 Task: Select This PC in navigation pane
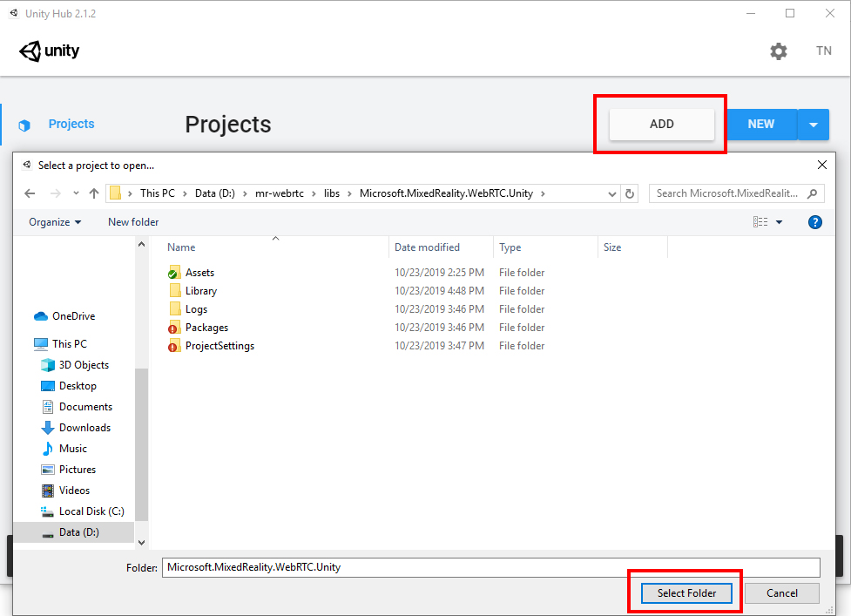pos(60,343)
